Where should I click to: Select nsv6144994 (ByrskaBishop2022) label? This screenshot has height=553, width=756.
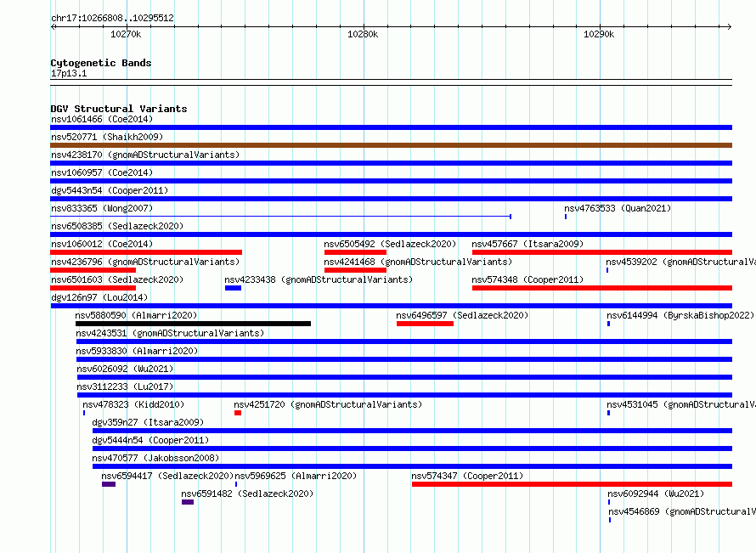coord(680,315)
